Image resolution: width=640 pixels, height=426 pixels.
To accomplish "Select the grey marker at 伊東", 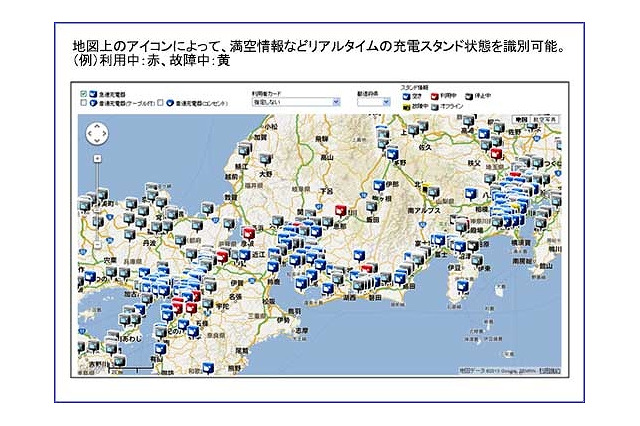I will (477, 260).
